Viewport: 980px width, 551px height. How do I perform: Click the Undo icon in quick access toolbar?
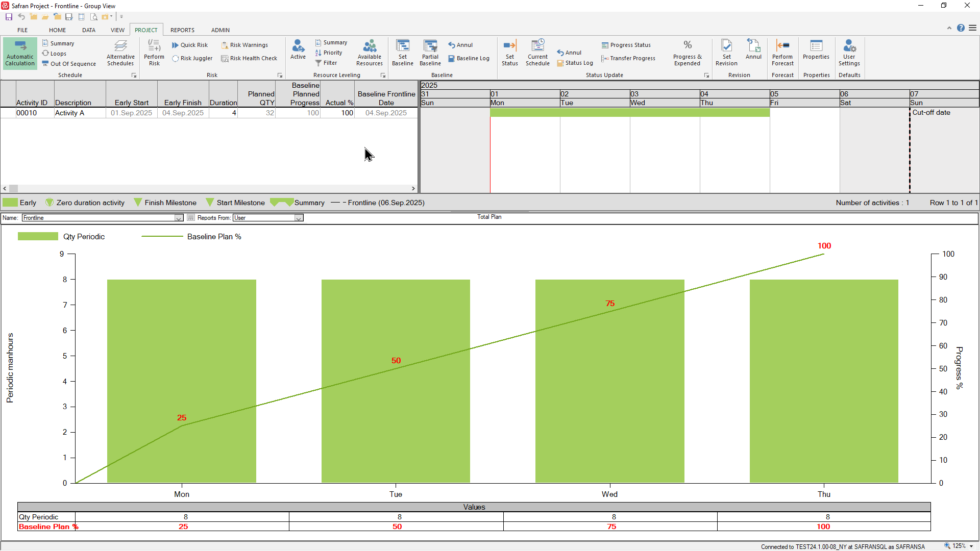[21, 17]
